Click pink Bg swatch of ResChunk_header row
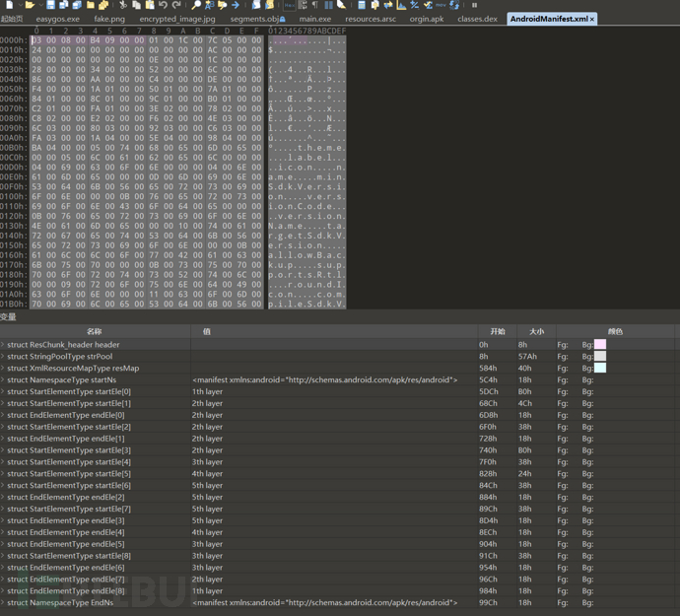Viewport: 680px width, 616px height. tap(600, 344)
